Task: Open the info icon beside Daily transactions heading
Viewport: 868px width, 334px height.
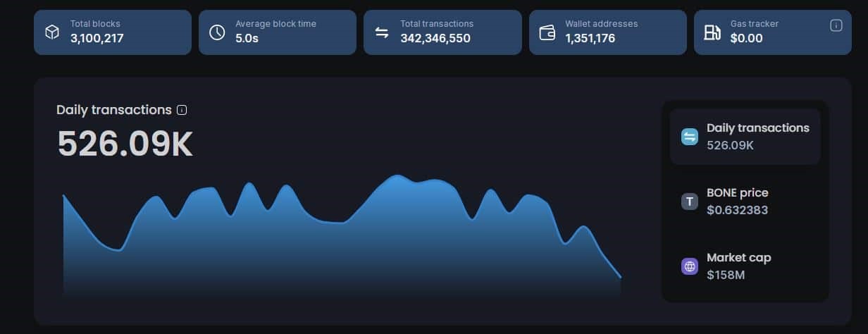Action: pos(182,110)
